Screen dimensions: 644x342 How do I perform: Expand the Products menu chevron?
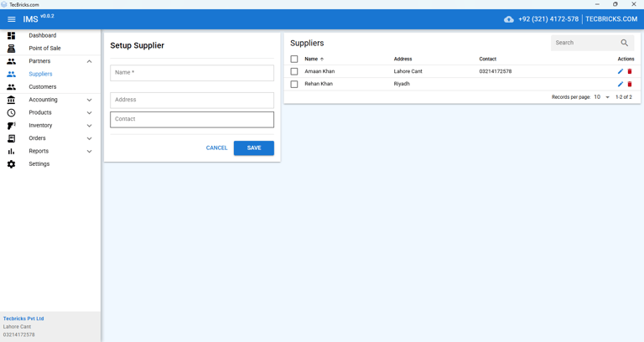pyautogui.click(x=89, y=112)
